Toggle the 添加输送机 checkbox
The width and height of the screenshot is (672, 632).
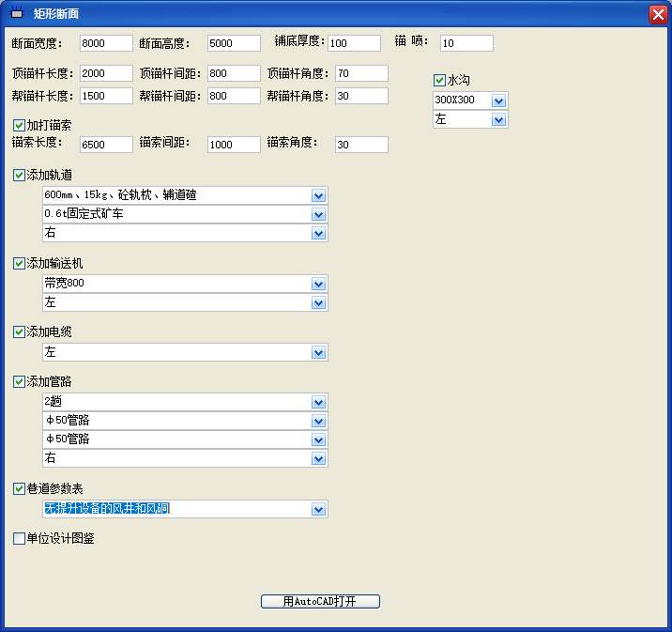(19, 264)
